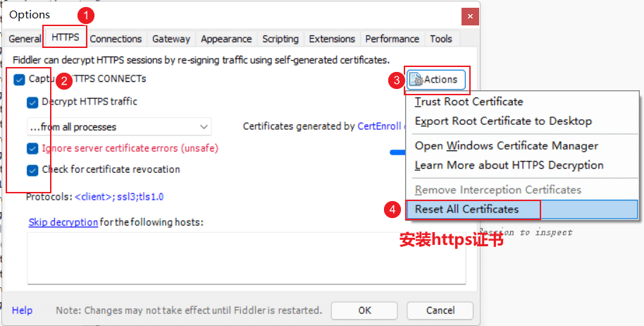
Task: Choose Reset All Certificates
Action: [522, 210]
